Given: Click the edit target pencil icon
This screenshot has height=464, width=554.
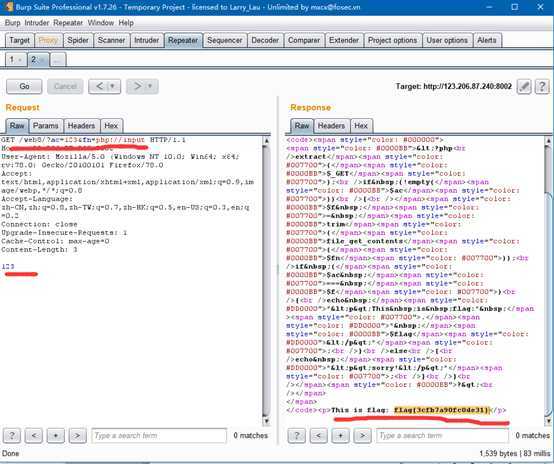Looking at the screenshot, I should [x=524, y=86].
